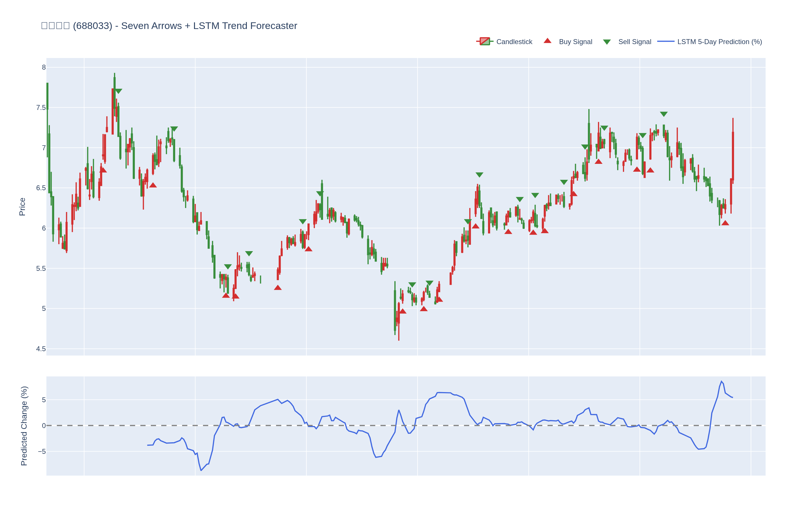Click the green Sell Signal triangle in legend
Image resolution: width=812 pixels, height=522 pixels.
tap(607, 42)
